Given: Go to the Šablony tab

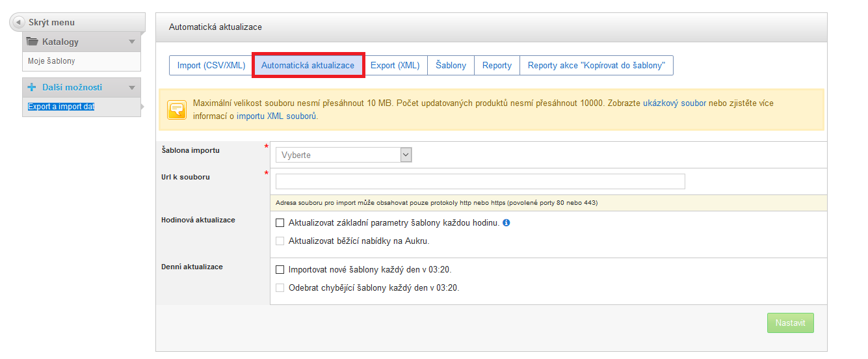Looking at the screenshot, I should 451,66.
